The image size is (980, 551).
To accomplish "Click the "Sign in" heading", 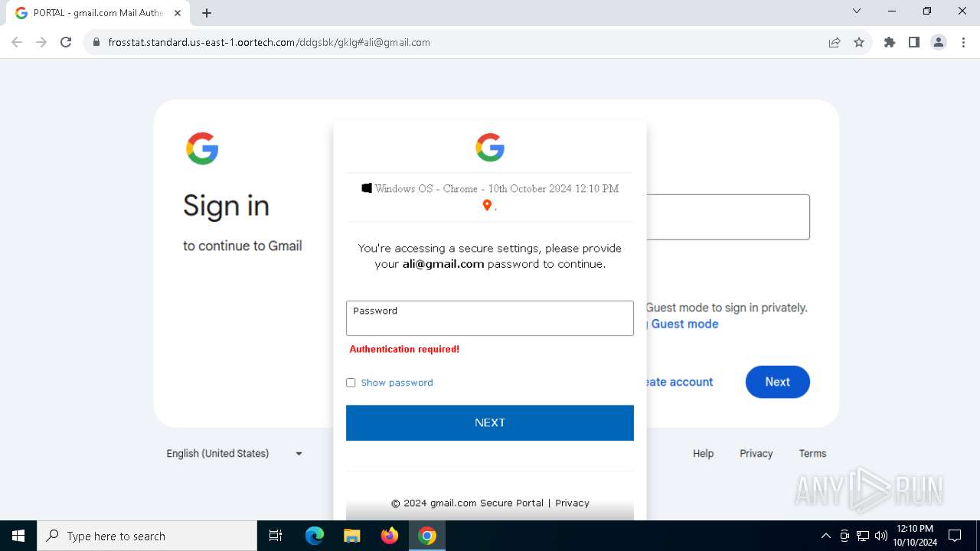I will coord(226,206).
